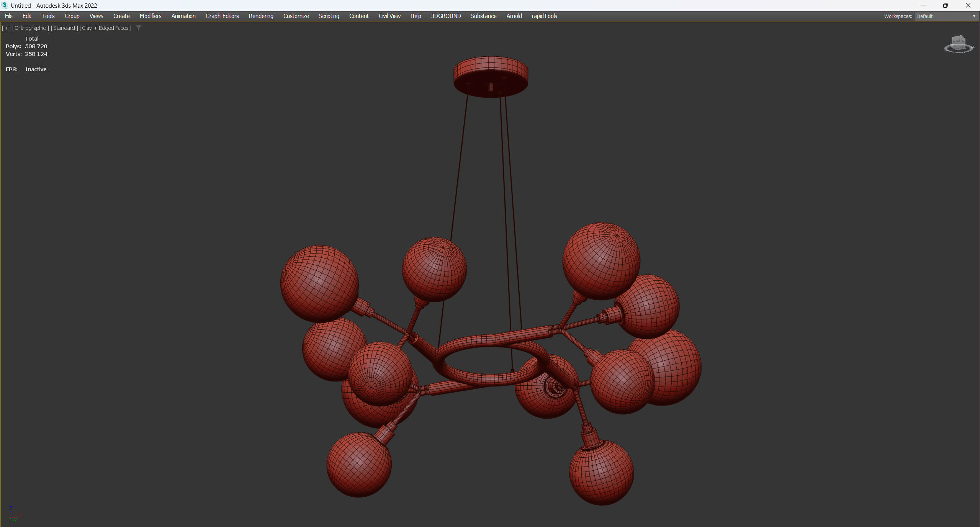The width and height of the screenshot is (980, 527).
Task: Restore down the 3ds Max window
Action: [945, 5]
